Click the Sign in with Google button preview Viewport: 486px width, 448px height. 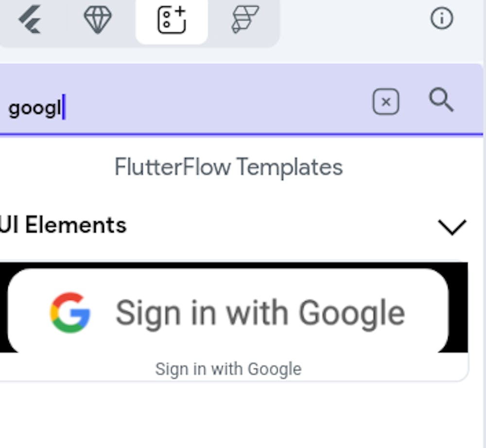(x=228, y=311)
